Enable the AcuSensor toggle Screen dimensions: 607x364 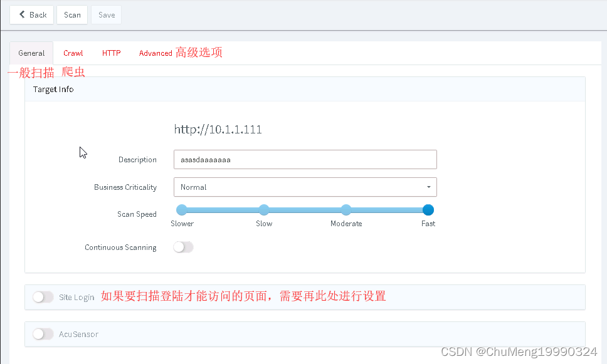click(x=43, y=334)
